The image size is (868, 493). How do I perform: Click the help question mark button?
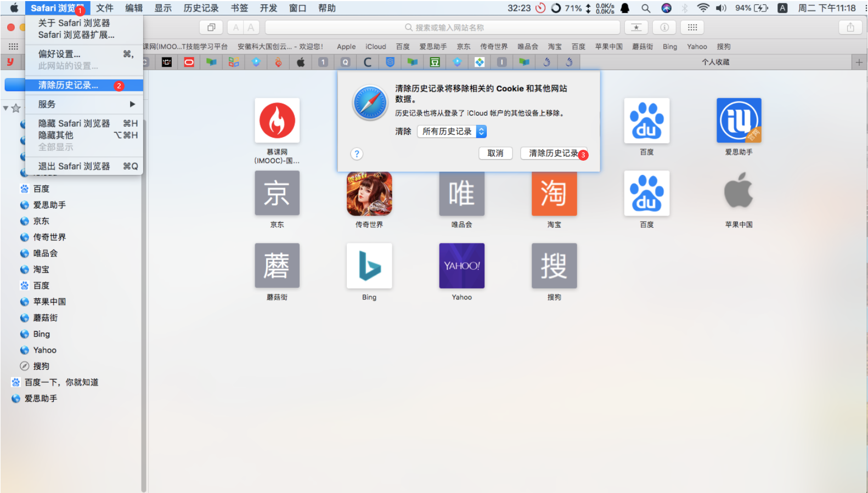(357, 154)
